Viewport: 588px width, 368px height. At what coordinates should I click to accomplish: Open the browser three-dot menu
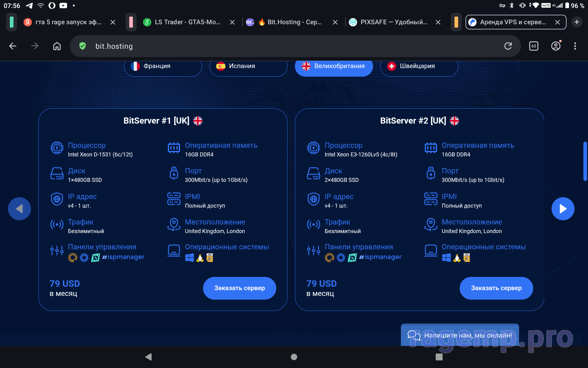point(575,46)
